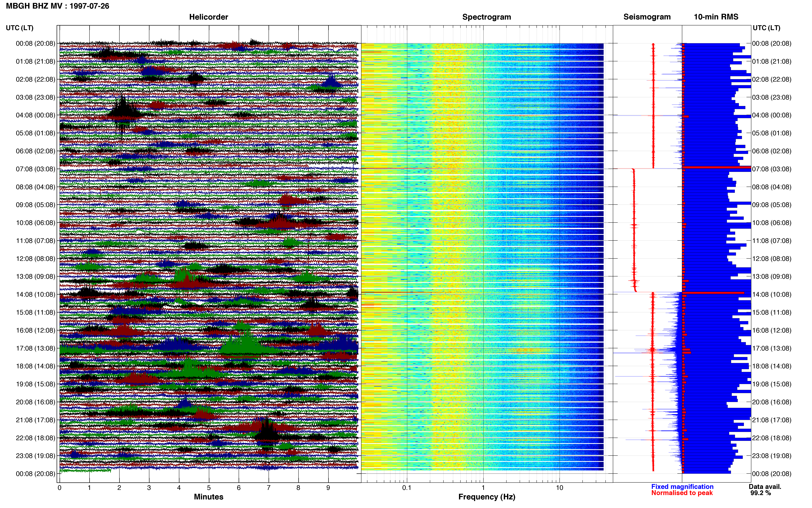Click the 'Fixed magnification' legend text
812x508 pixels.
coord(682,486)
